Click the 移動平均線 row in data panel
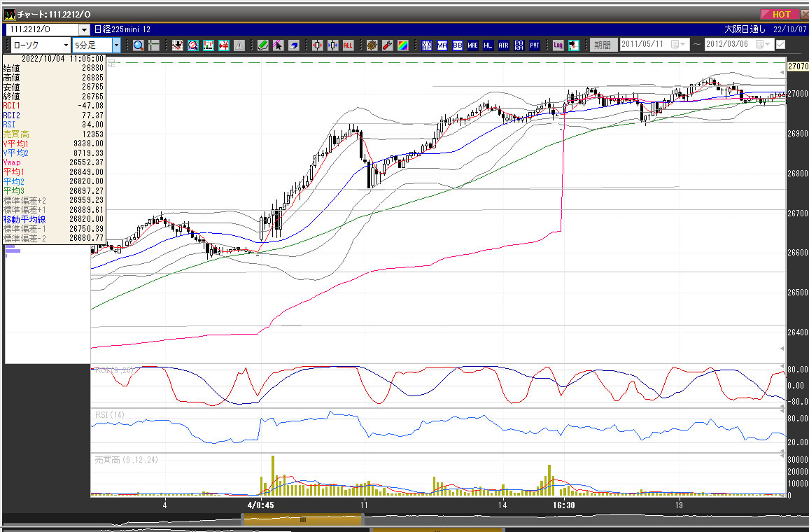809x532 pixels. [x=53, y=219]
